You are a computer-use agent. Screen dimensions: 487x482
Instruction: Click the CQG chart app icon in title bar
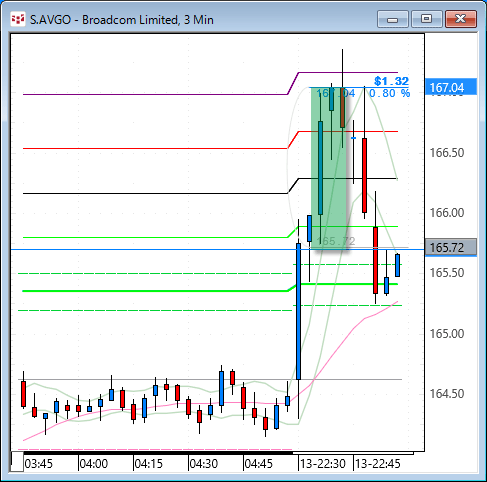[18, 20]
